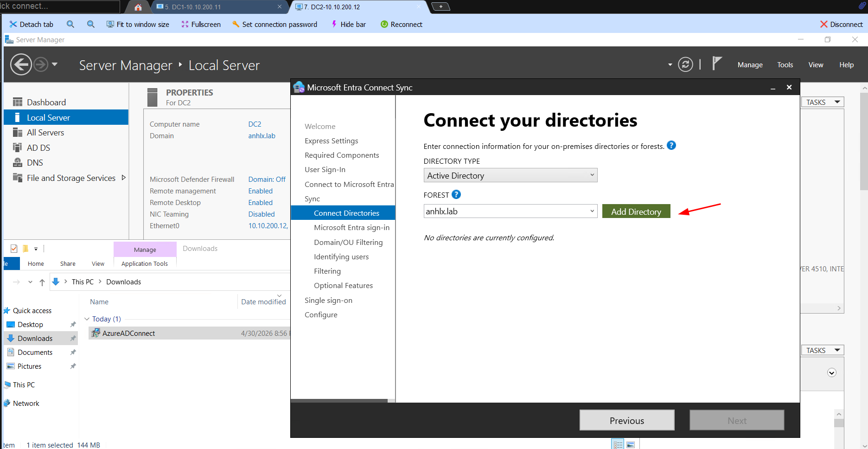Click Fit to window size
868x449 pixels.
pos(138,24)
